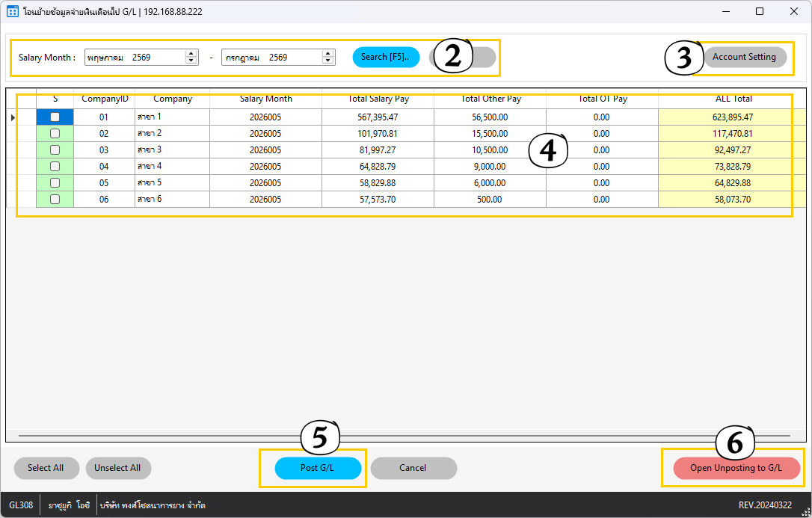The height and width of the screenshot is (518, 812).
Task: Decrease the end Salary Month with down arrow
Action: (x=327, y=61)
